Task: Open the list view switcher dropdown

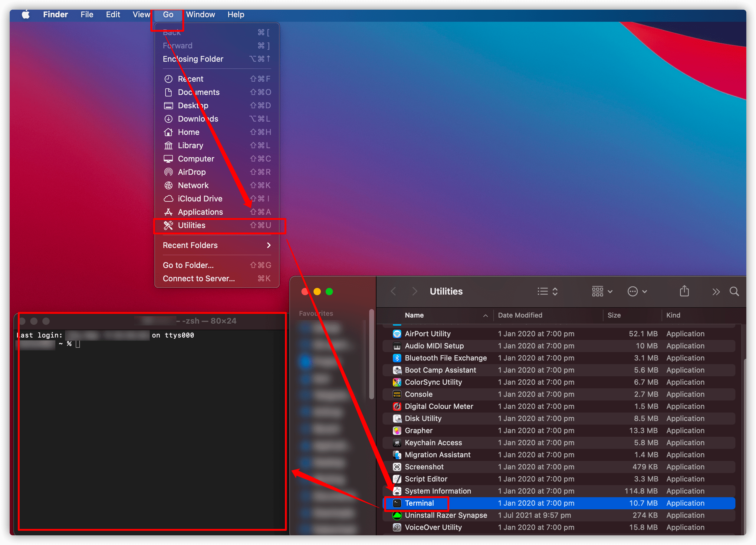Action: tap(547, 292)
